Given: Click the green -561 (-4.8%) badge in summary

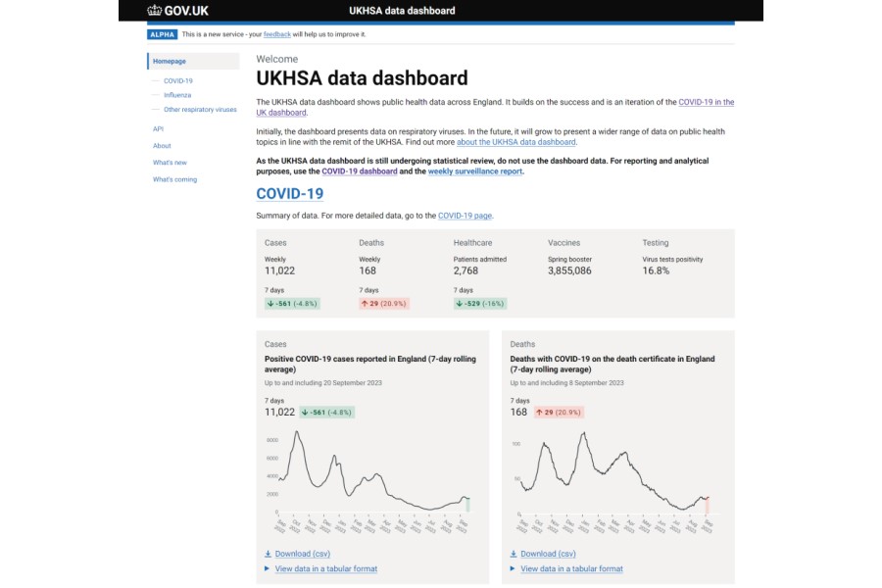Looking at the screenshot, I should (292, 303).
